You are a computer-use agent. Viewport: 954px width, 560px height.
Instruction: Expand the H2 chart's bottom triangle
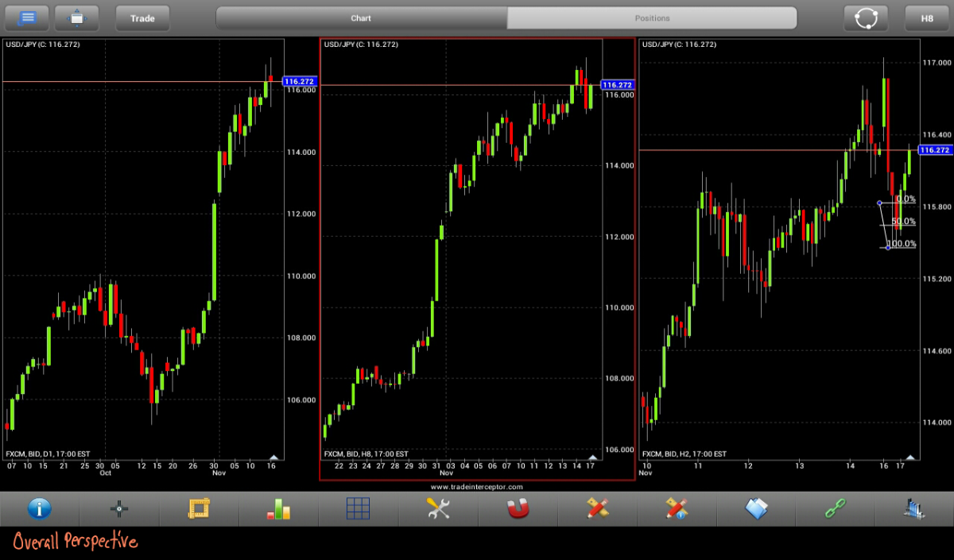coord(910,457)
